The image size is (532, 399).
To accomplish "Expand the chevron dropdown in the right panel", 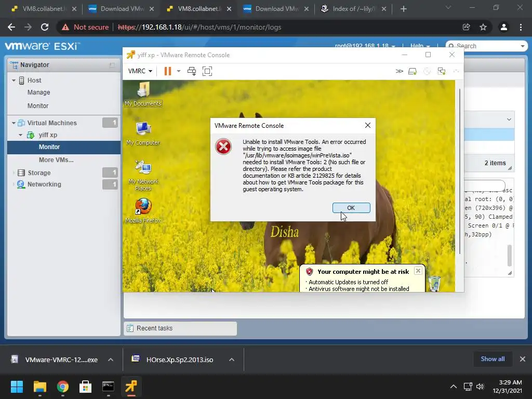I will coord(509,119).
